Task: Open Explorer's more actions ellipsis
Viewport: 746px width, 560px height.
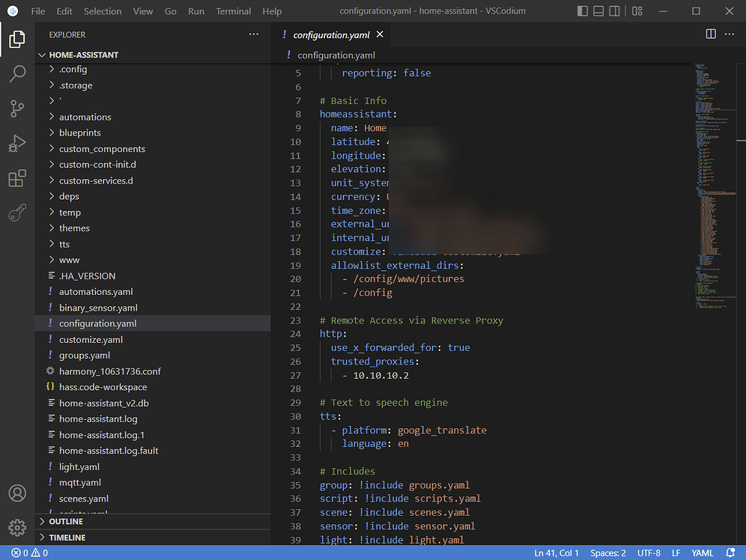Action: coord(254,34)
